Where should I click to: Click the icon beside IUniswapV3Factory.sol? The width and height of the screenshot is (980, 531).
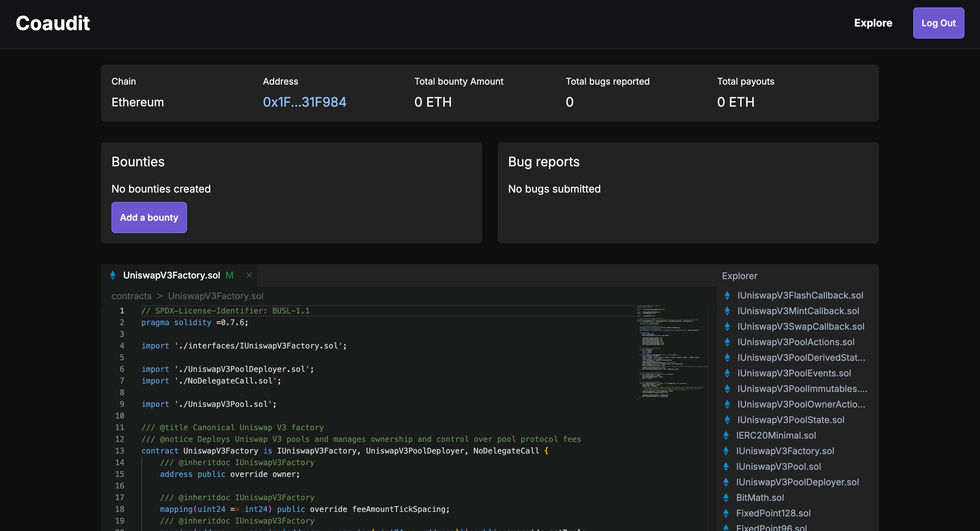click(x=726, y=451)
